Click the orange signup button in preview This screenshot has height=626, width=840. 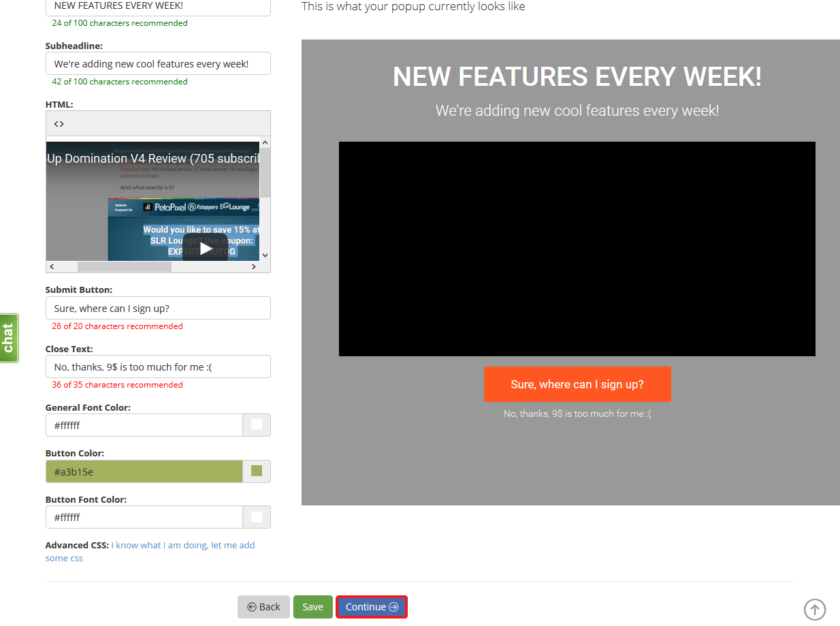[577, 384]
